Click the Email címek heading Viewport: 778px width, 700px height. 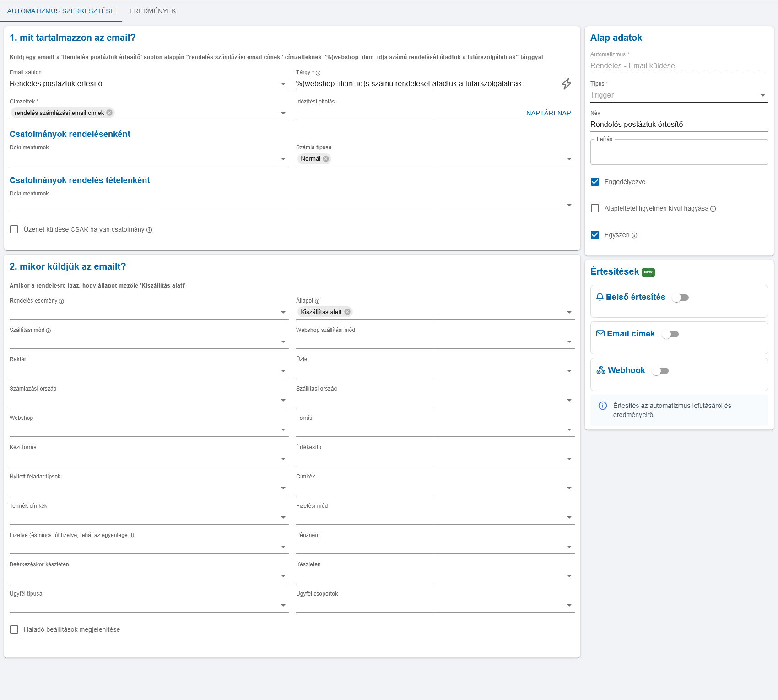(x=631, y=334)
